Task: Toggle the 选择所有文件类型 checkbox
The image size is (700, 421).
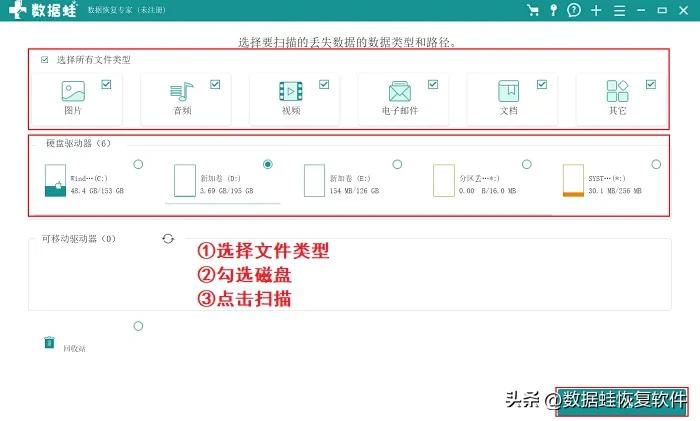Action: (x=44, y=60)
